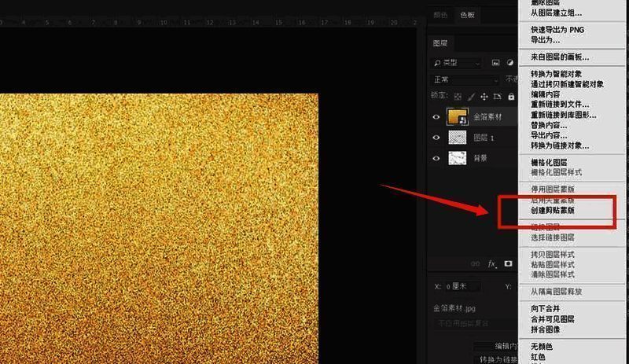Click the pixel layer filter icon

coord(496,63)
